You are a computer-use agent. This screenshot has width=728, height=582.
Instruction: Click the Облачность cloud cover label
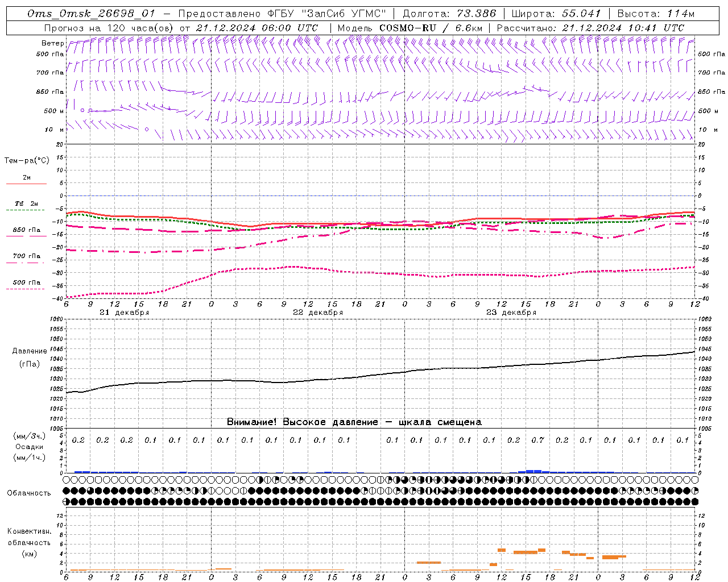click(x=29, y=493)
